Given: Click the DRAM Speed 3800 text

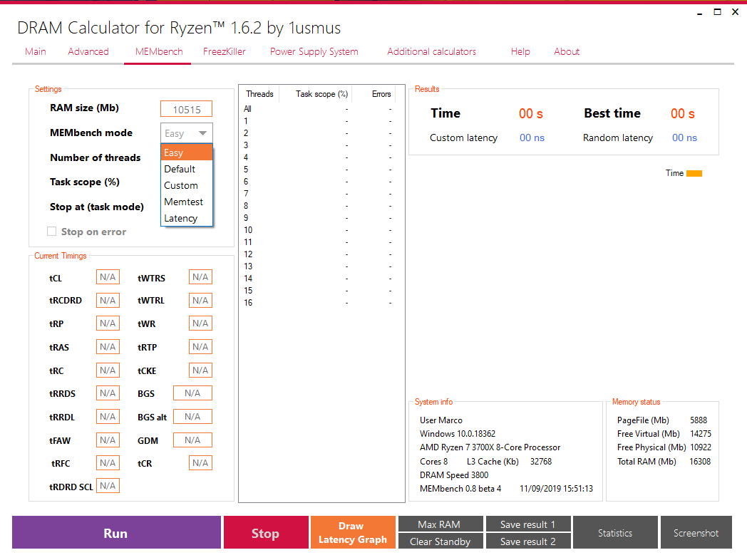Looking at the screenshot, I should 454,475.
